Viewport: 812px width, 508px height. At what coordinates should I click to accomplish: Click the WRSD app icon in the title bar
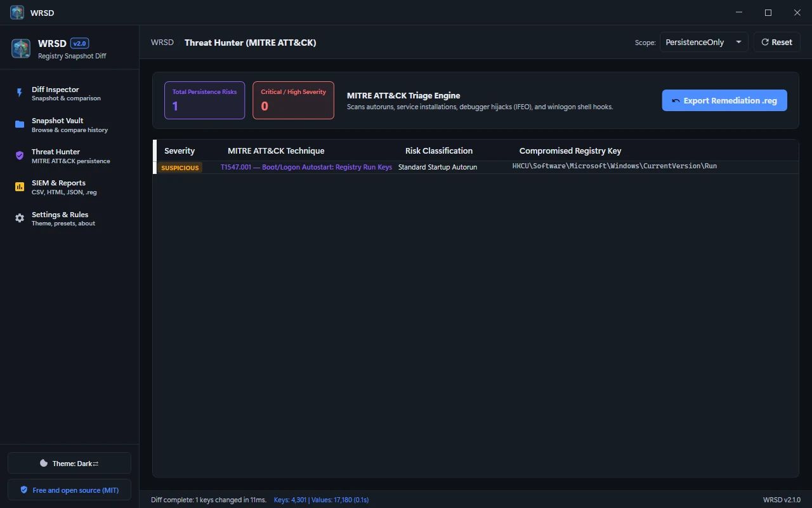point(17,13)
